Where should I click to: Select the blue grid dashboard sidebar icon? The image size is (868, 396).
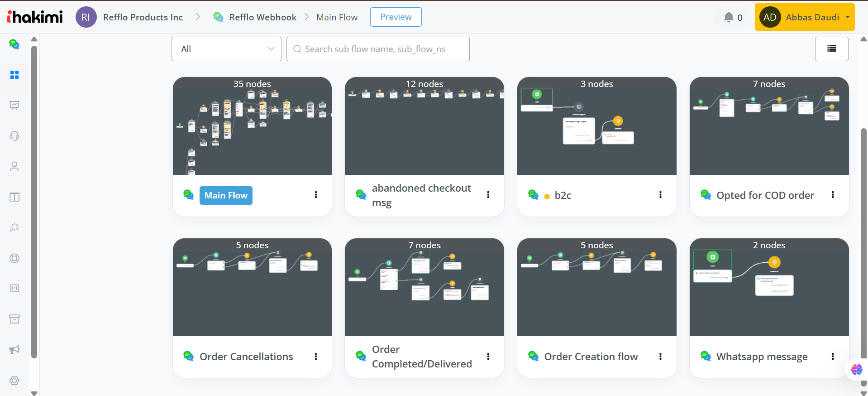pyautogui.click(x=14, y=75)
